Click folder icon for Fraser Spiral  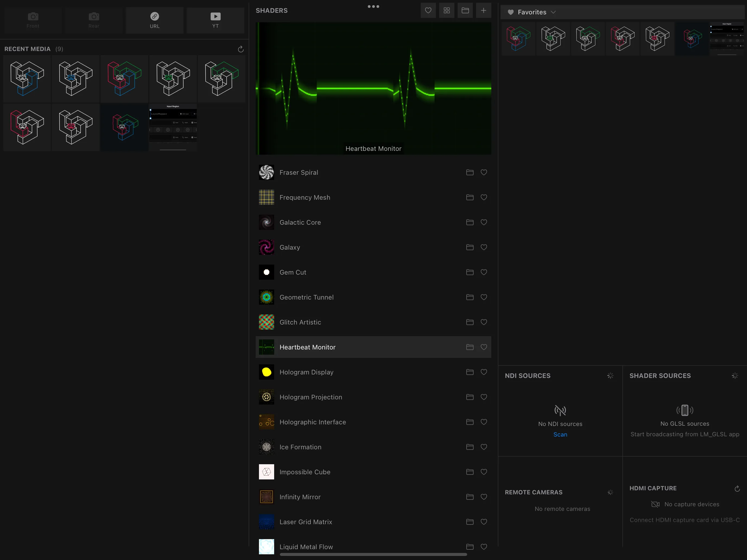pyautogui.click(x=470, y=173)
